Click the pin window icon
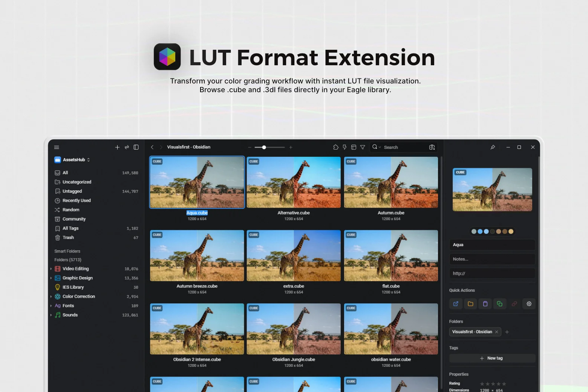 coord(493,147)
